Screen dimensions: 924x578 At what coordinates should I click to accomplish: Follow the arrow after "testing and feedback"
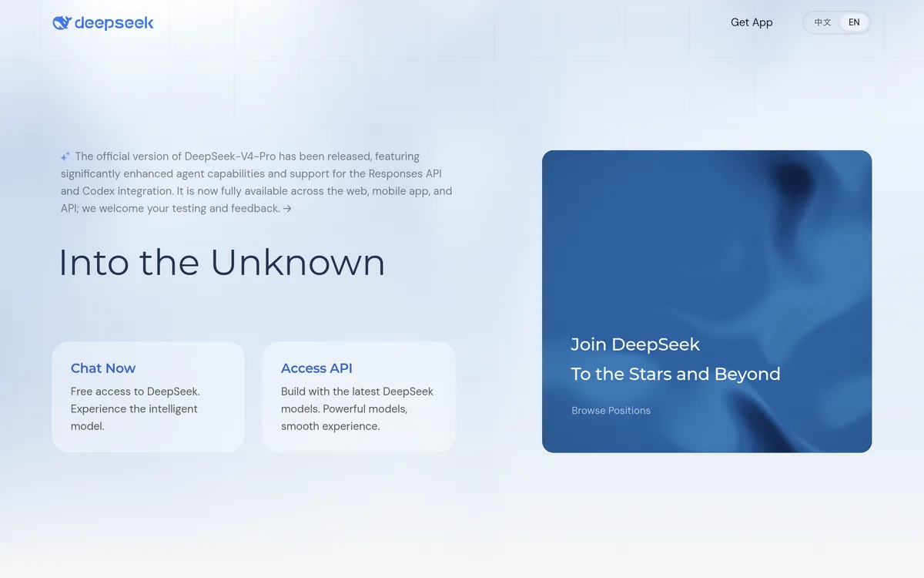287,208
